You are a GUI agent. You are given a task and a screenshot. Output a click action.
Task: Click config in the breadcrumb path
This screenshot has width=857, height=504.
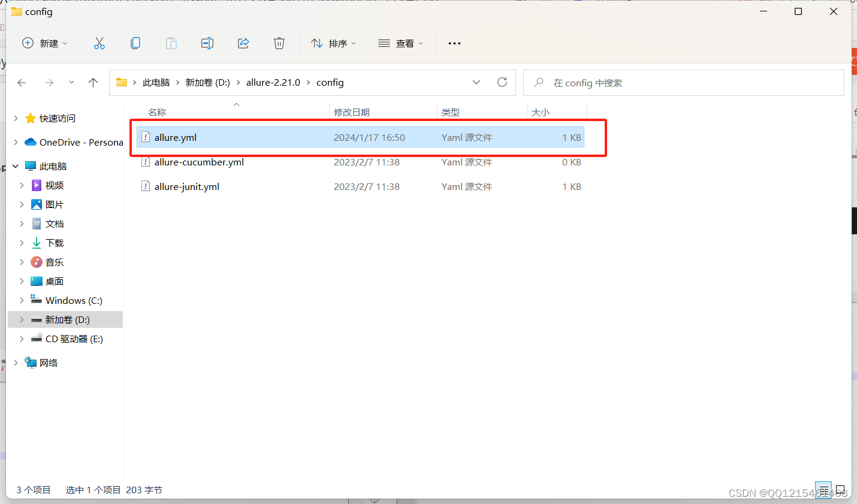pos(330,82)
